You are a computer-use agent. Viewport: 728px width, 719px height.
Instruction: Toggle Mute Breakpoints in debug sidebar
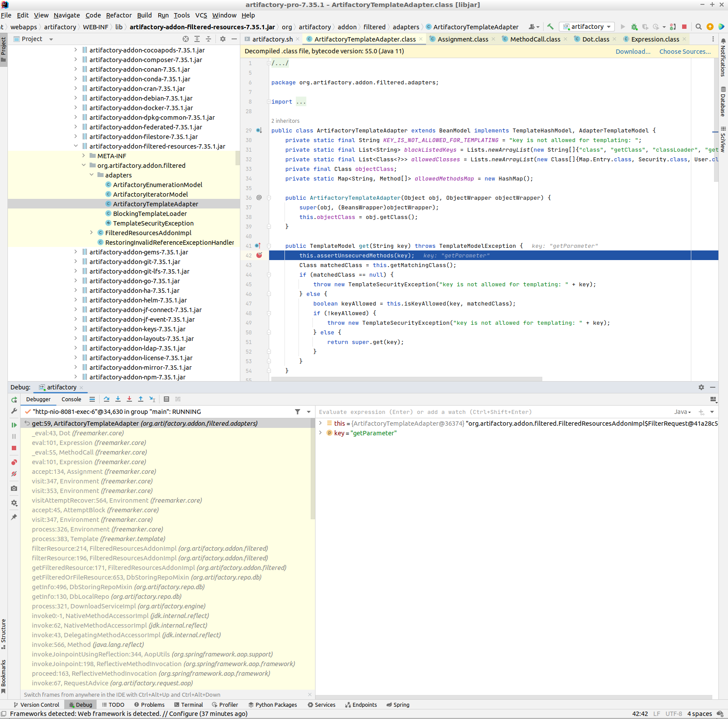[x=14, y=474]
